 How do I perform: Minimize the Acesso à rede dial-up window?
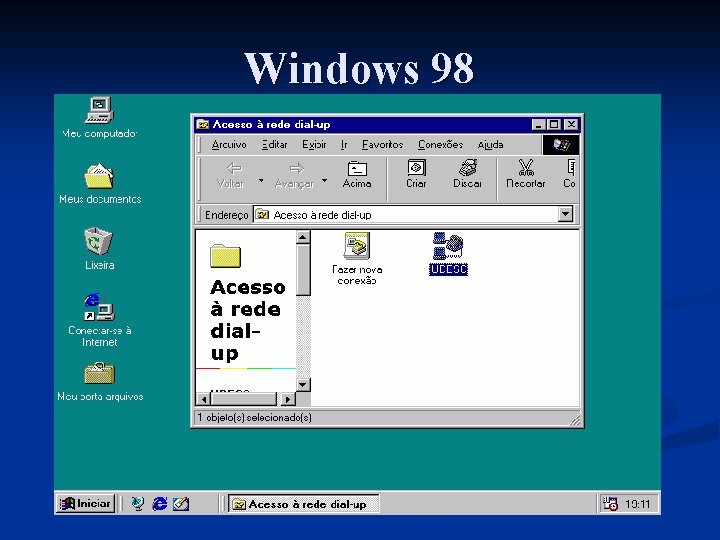(539, 124)
